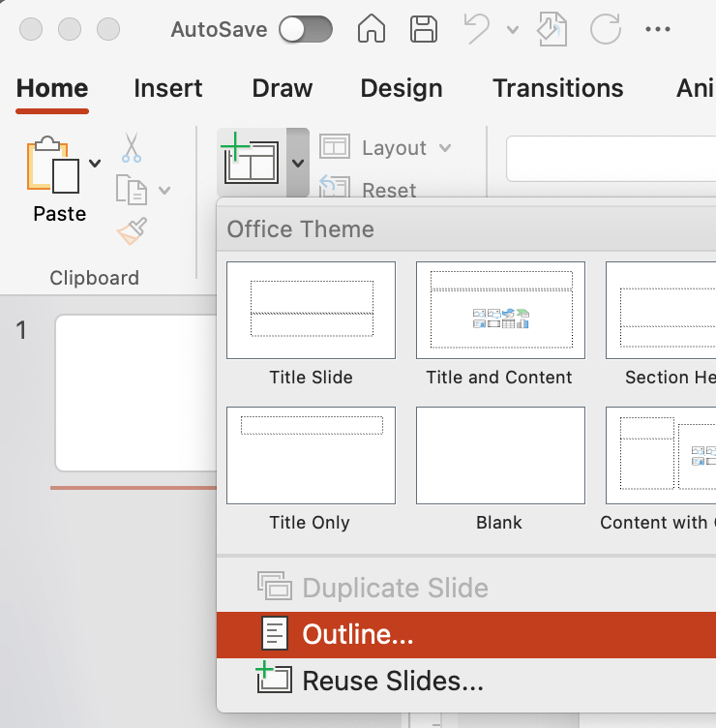Open the Draw ribbon tab
Viewport: 716px width, 728px height.
[283, 88]
